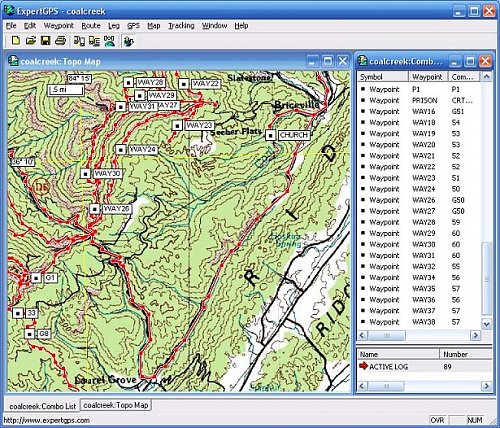Click the send to GPS toolbar icon
500x428 pixels.
tap(94, 41)
